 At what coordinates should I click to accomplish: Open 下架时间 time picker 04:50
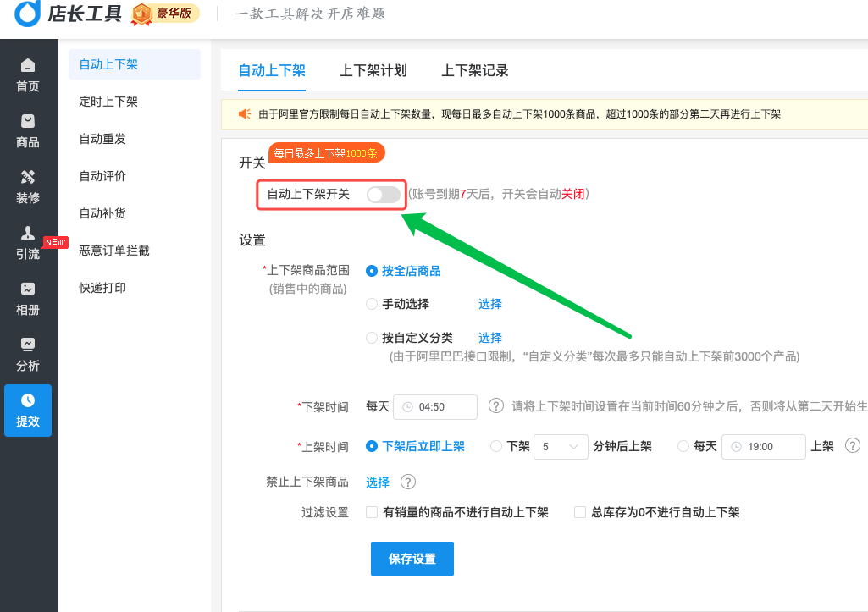[435, 406]
